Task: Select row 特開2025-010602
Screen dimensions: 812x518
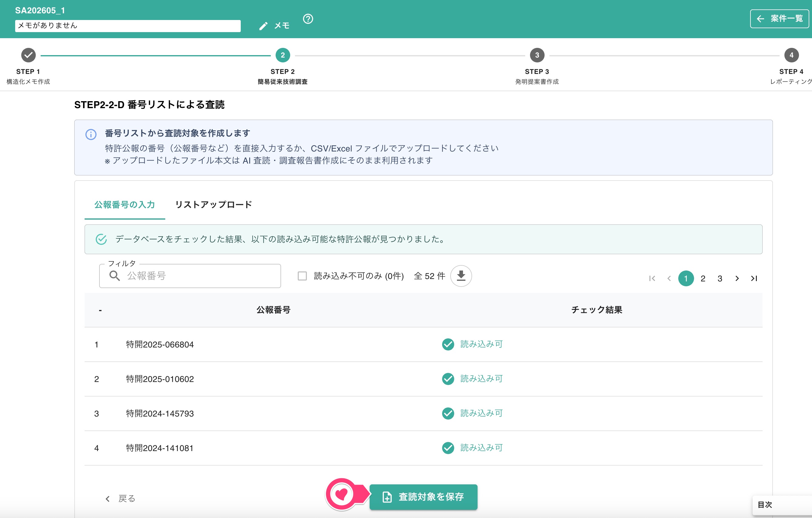Action: coord(423,379)
